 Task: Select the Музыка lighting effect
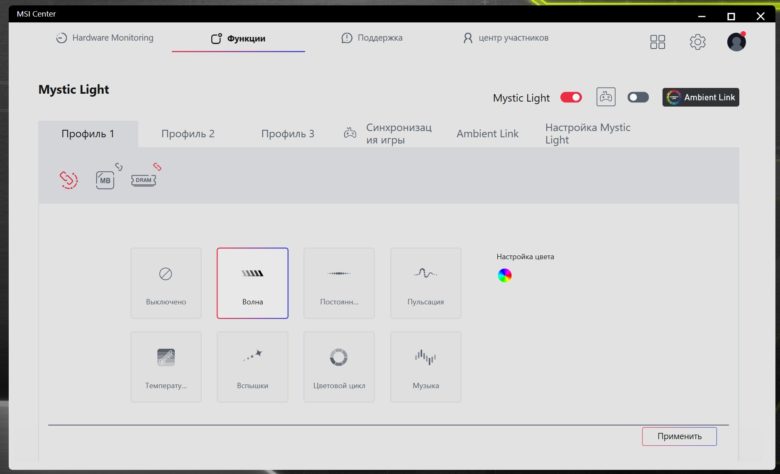point(426,367)
